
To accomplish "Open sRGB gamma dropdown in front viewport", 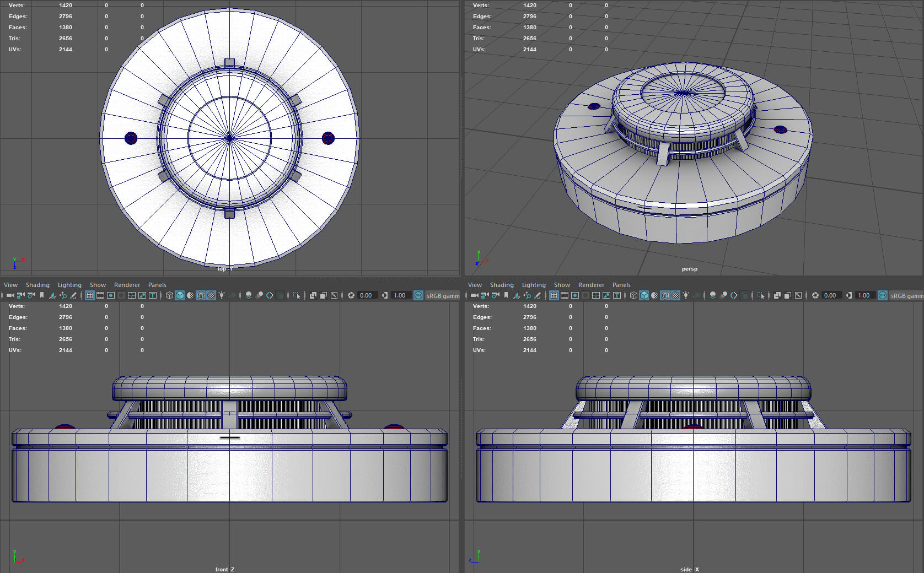I will [x=442, y=296].
